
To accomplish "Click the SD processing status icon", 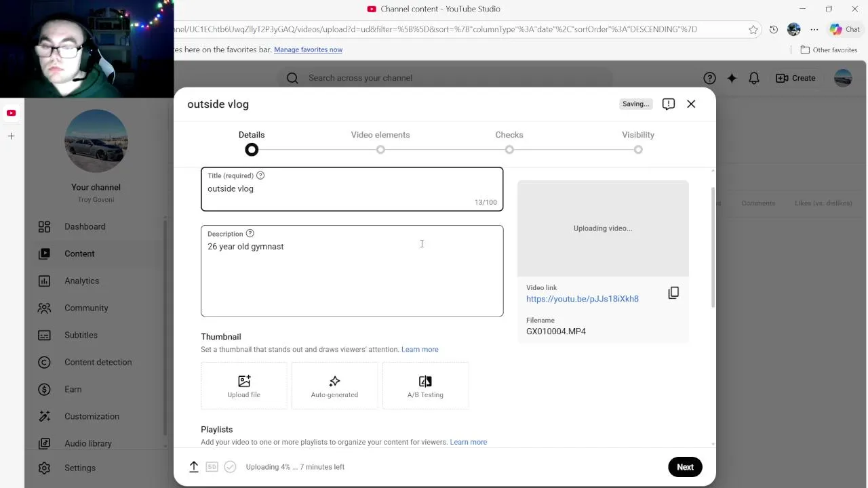I will point(212,466).
